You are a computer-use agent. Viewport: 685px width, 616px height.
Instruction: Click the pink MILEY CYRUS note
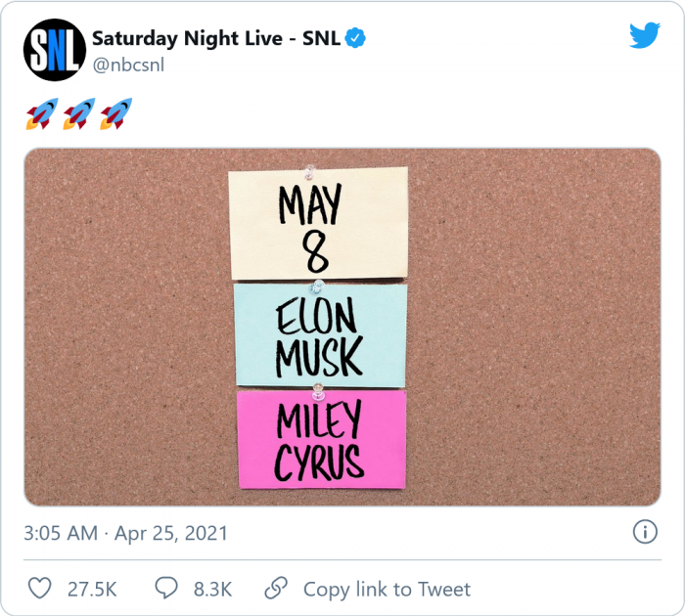(322, 439)
